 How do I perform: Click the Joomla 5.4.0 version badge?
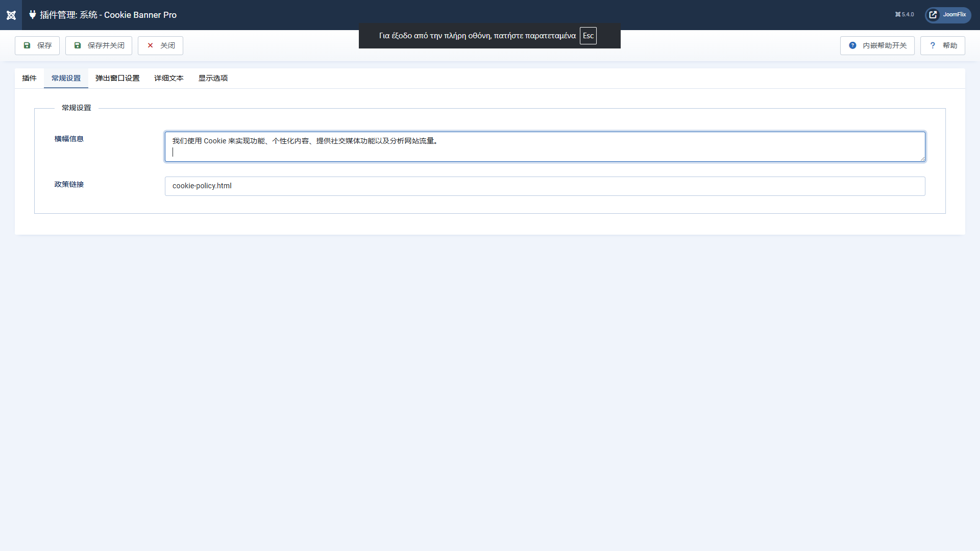pyautogui.click(x=904, y=15)
